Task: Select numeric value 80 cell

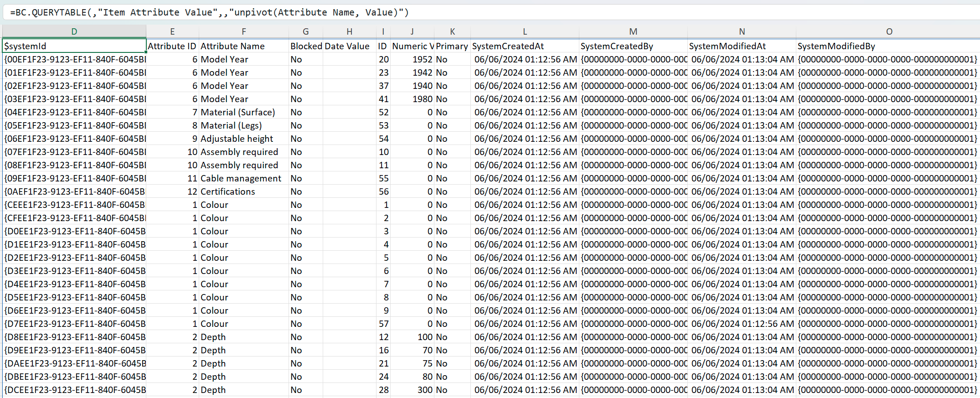Action: (412, 377)
